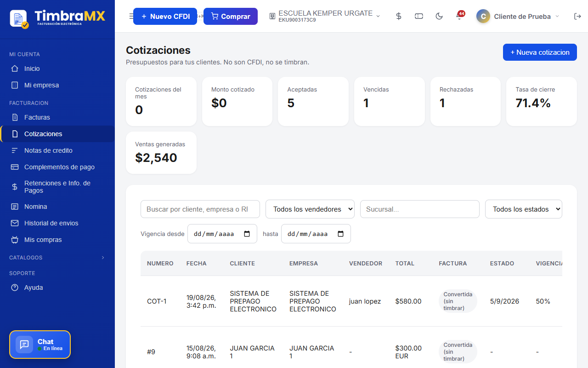This screenshot has height=368, width=588.
Task: Click the search by cliente input
Action: (200, 209)
